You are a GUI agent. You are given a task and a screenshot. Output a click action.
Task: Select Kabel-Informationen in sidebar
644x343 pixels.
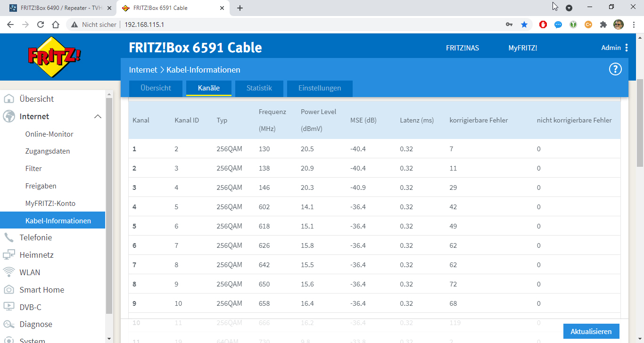pos(52,220)
